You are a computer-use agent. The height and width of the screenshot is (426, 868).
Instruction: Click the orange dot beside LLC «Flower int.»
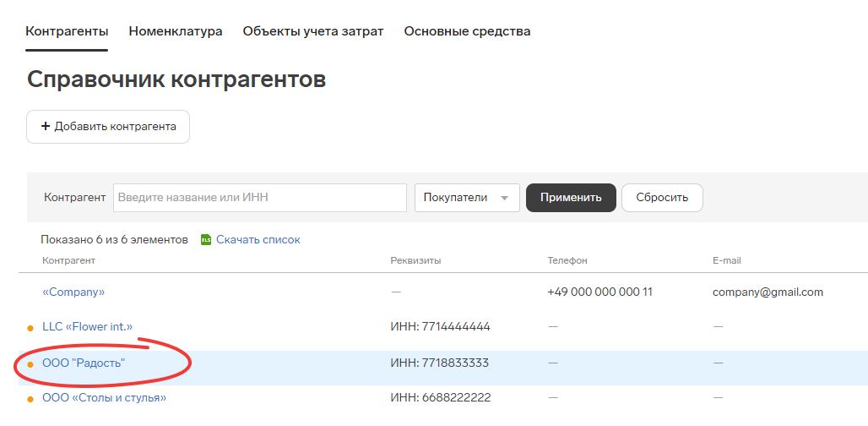coord(30,329)
